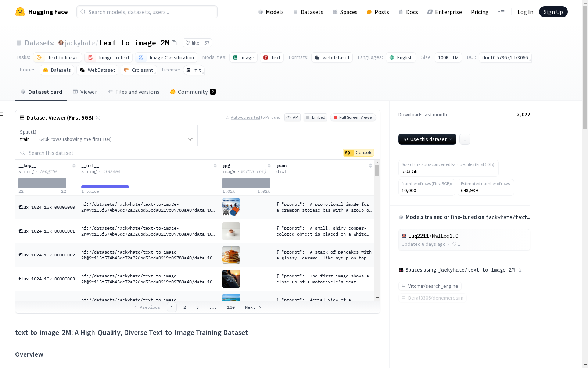The width and height of the screenshot is (588, 368).
Task: Click the Hugging Face logo
Action: pyautogui.click(x=41, y=12)
